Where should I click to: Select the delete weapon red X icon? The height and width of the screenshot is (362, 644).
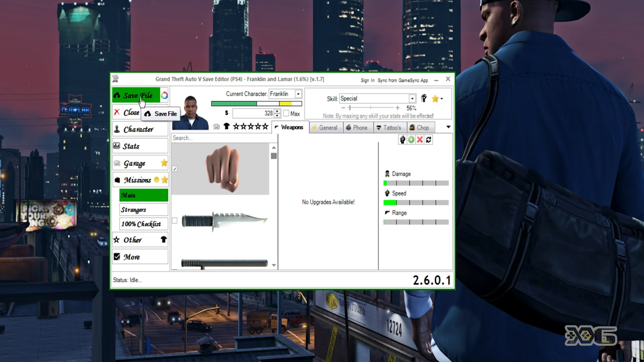pos(420,140)
